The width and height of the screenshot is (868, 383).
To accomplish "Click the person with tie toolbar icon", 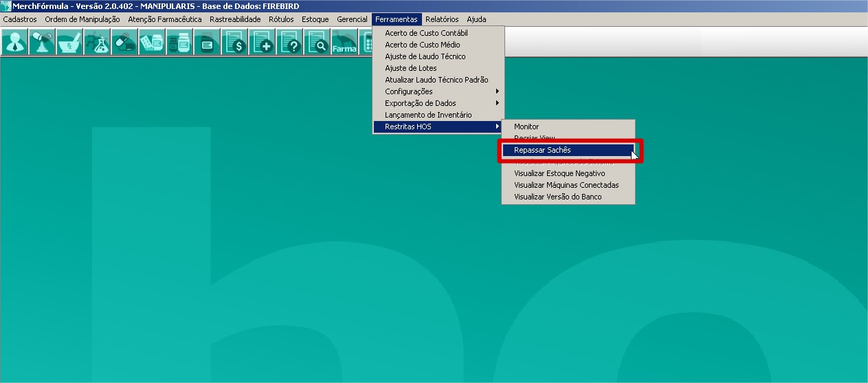I will click(x=14, y=43).
